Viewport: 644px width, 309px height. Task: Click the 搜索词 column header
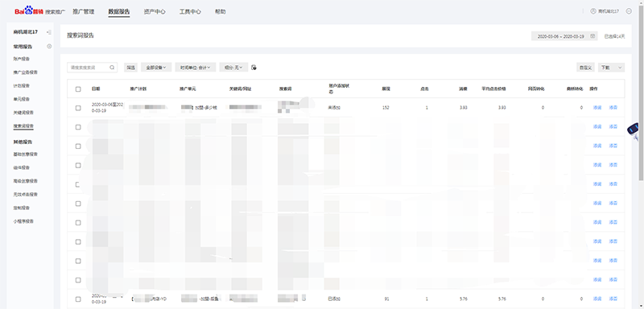(285, 89)
